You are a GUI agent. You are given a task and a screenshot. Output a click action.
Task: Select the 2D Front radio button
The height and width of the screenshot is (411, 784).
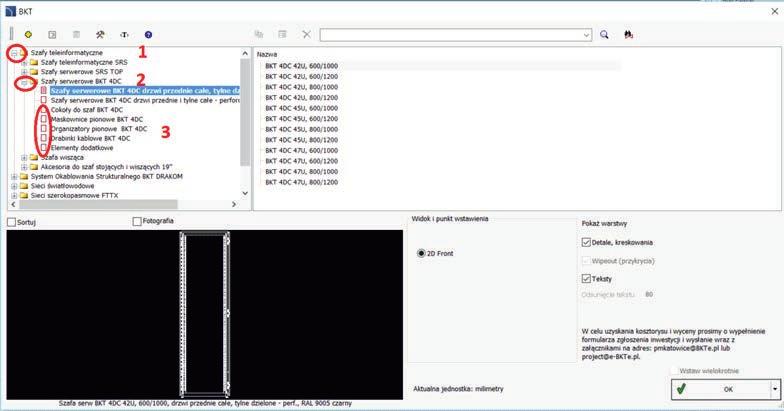421,254
